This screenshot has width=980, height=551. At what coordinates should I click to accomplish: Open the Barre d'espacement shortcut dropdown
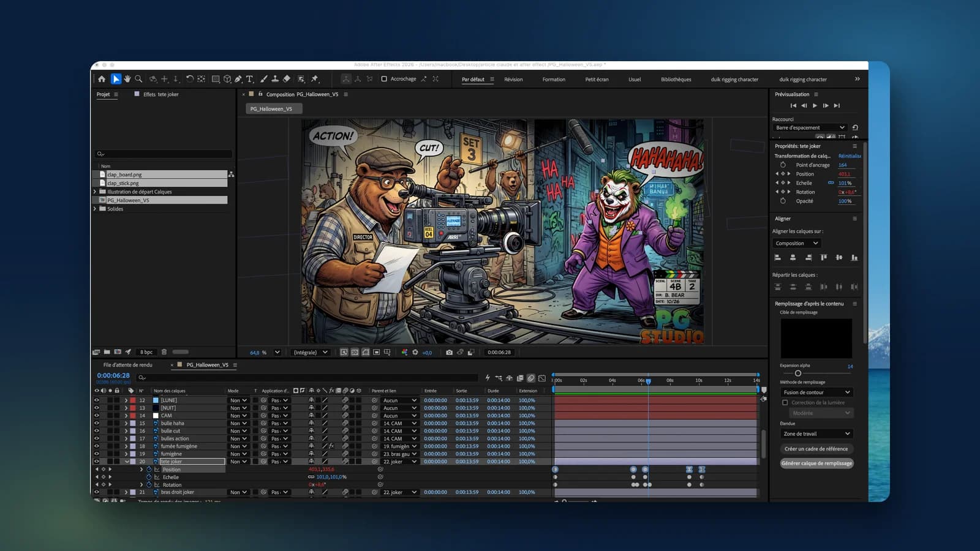click(810, 128)
